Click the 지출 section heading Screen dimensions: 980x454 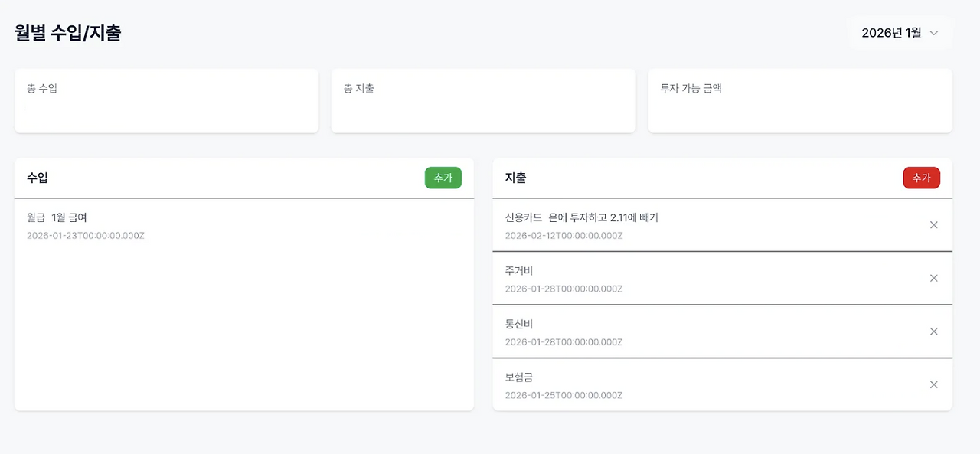(x=515, y=178)
